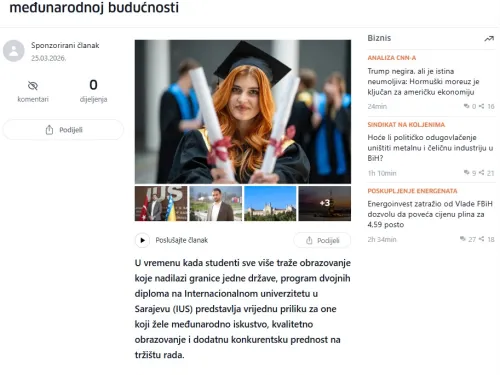The width and height of the screenshot is (500, 375).
Task: Click the 24min timestamp
Action: 377,106
